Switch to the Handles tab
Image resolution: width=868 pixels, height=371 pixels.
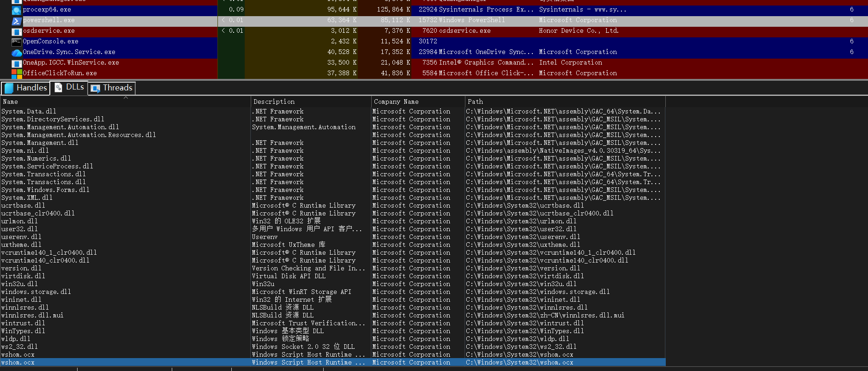point(26,88)
